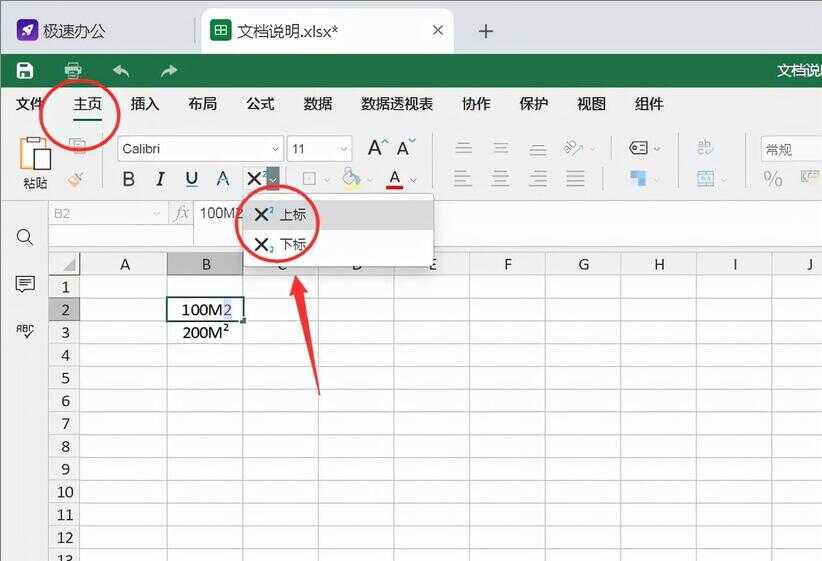Apply the format painter brush

click(76, 179)
